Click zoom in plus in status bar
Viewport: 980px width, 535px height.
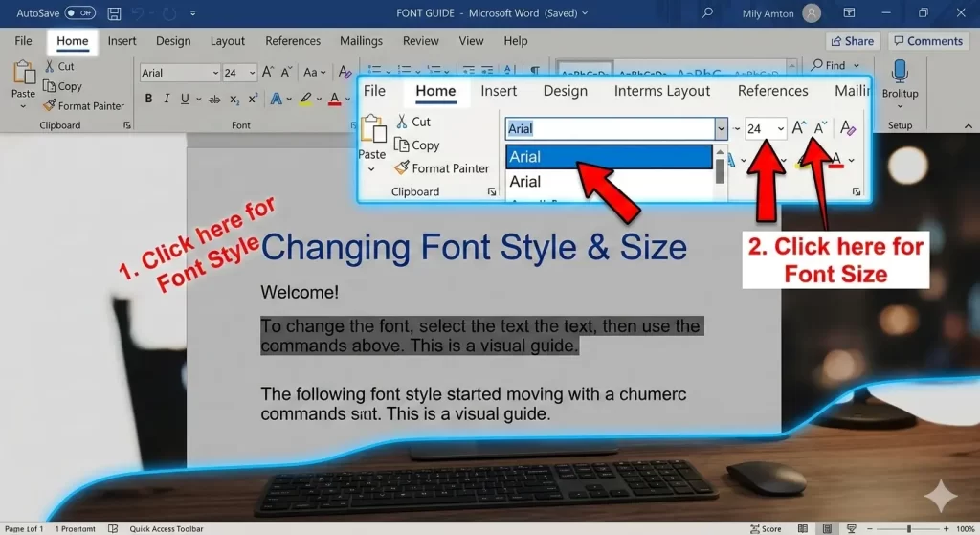tap(947, 528)
